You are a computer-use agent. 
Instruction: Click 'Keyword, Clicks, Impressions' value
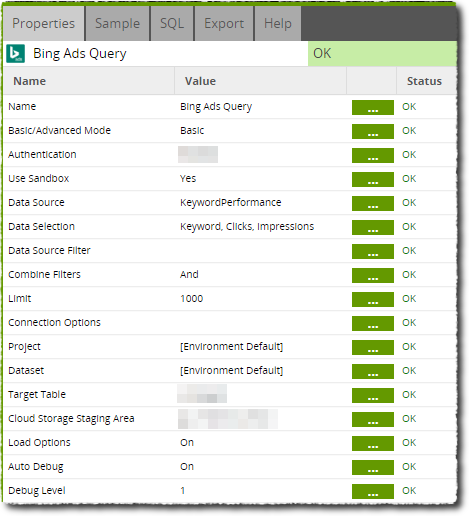click(x=247, y=226)
